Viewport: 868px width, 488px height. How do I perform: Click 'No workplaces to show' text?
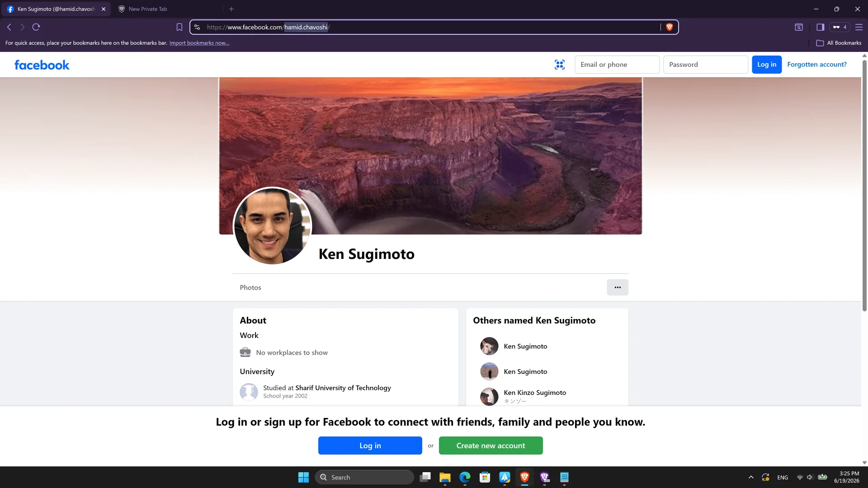(292, 352)
